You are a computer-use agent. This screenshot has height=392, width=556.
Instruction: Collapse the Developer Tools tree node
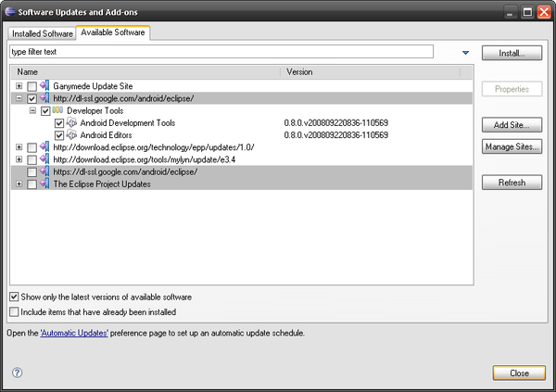tap(32, 110)
